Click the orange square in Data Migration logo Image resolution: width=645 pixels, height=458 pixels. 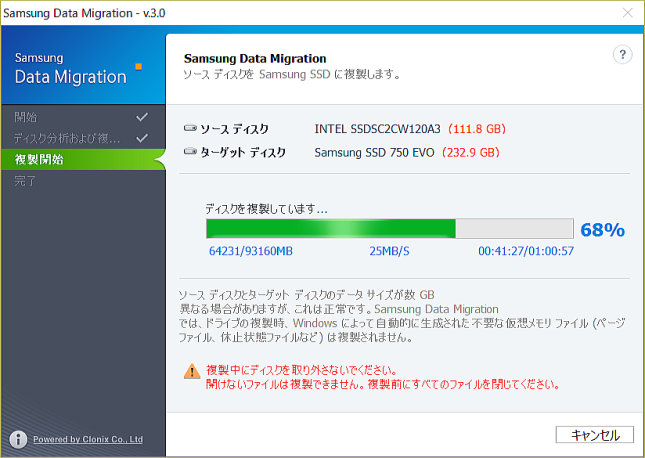pos(139,68)
